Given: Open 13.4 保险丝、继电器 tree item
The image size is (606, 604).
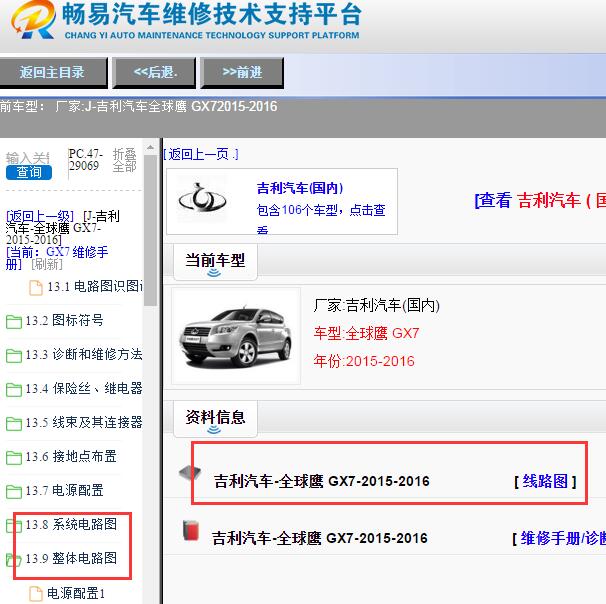Looking at the screenshot, I should (84, 388).
